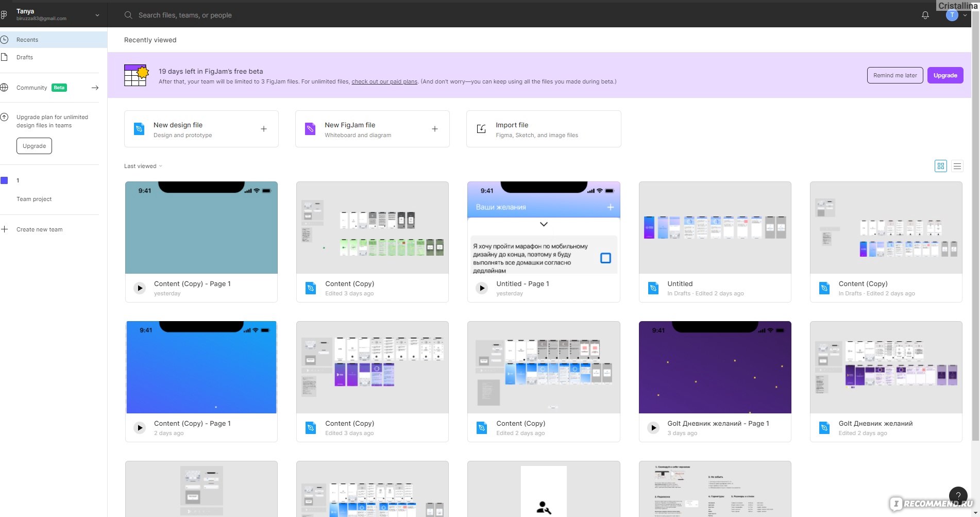Image resolution: width=980 pixels, height=517 pixels.
Task: Play prototype Golt Дневник желаний - Page 1
Action: (653, 428)
